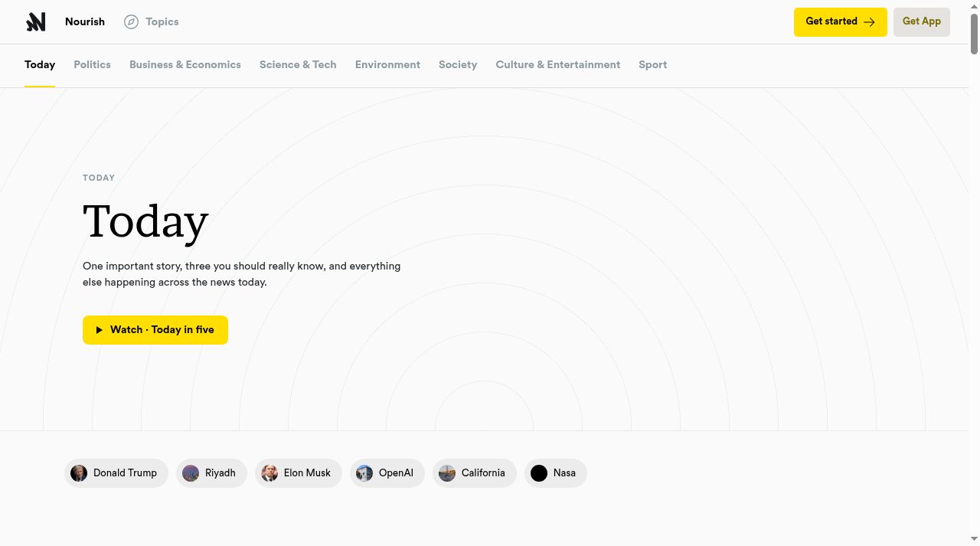Click the scrollbar down arrow
Image resolution: width=980 pixels, height=546 pixels.
pos(974,539)
